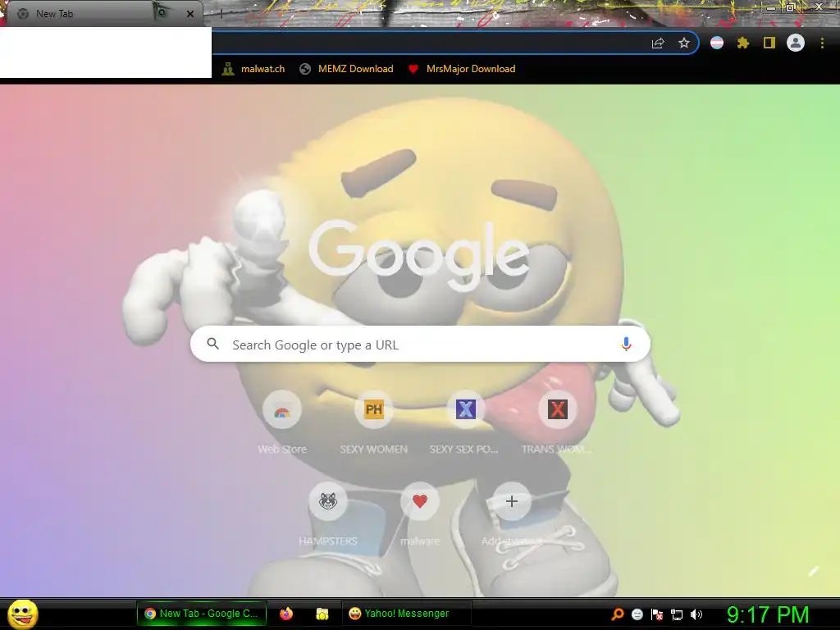The image size is (840, 630).
Task: Open Yahoo! Messenger taskbar item
Action: point(406,614)
